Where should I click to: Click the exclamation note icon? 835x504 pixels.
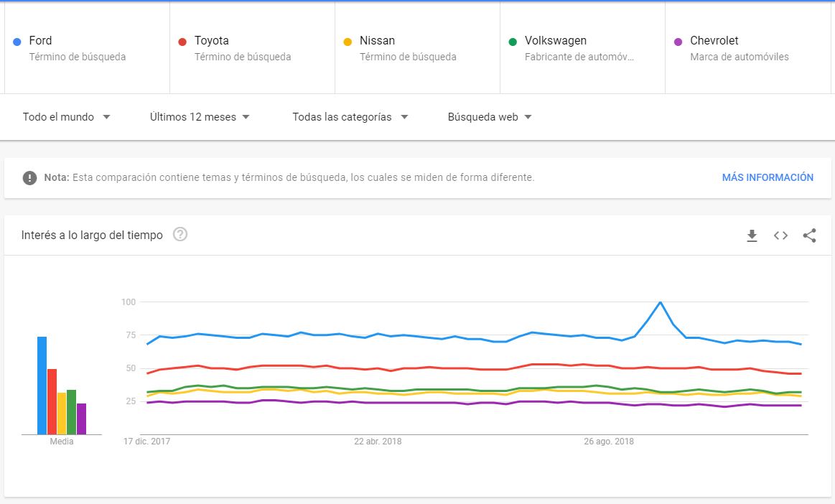click(29, 177)
